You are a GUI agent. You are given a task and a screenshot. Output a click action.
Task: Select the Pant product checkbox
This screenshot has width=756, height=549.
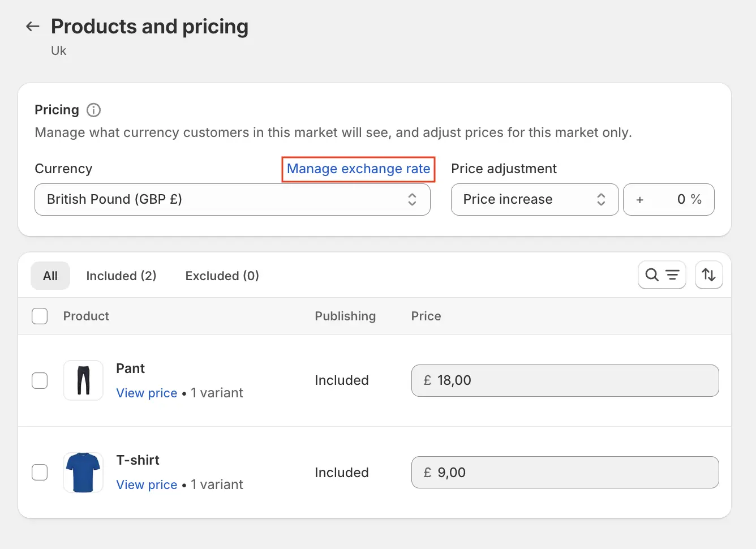[x=40, y=380]
